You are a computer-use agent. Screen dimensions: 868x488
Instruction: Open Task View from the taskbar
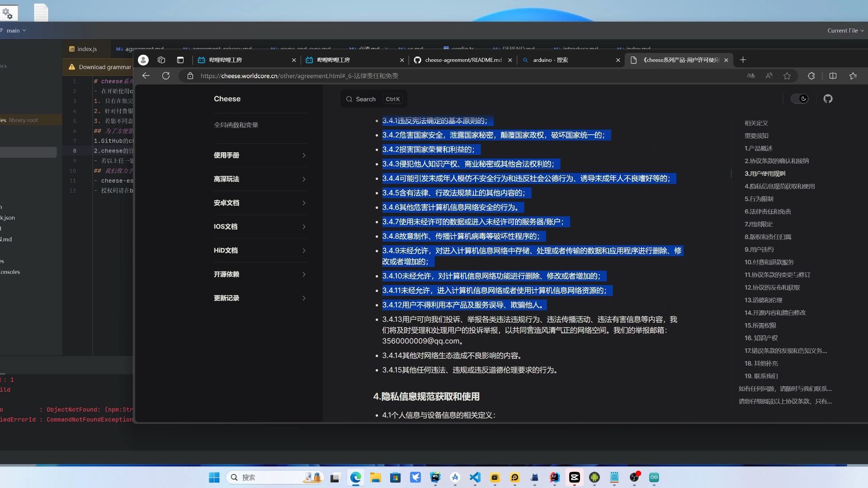335,478
